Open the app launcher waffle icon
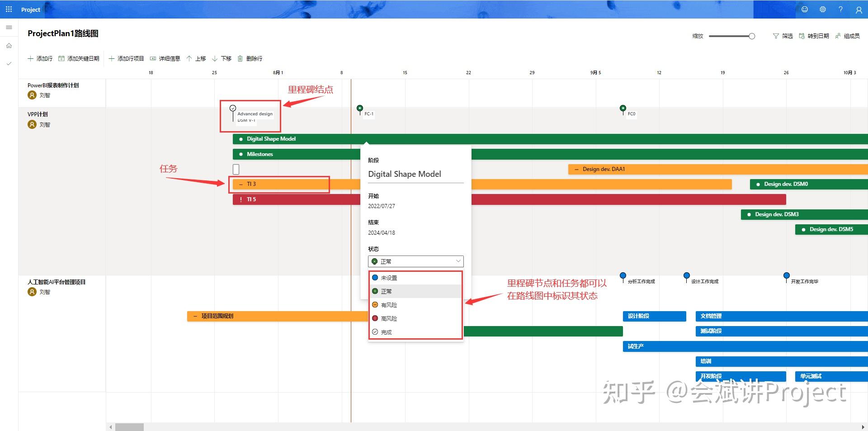 8,9
